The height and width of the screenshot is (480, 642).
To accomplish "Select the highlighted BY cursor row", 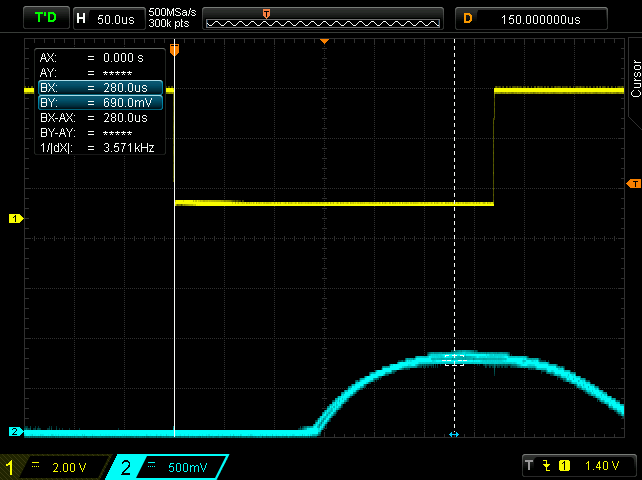I will click(100, 103).
